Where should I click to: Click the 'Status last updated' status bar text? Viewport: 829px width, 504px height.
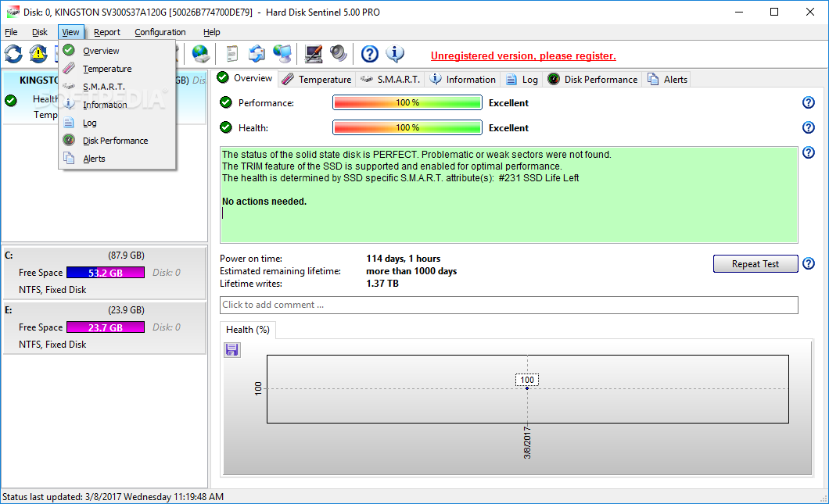113,497
